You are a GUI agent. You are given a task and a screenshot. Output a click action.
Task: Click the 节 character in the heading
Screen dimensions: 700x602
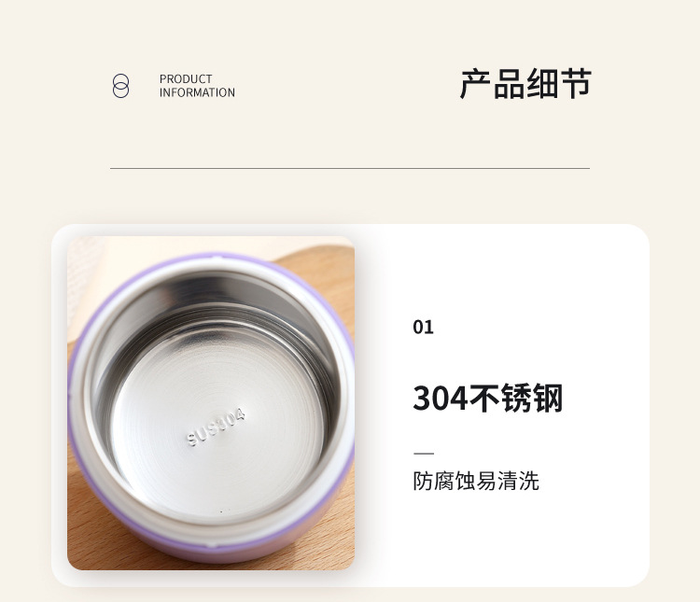[x=577, y=84]
